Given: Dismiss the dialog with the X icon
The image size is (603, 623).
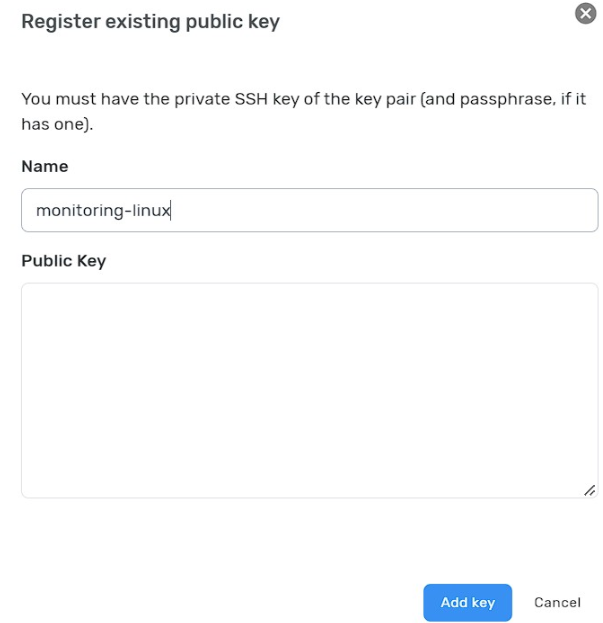Looking at the screenshot, I should coord(585,14).
